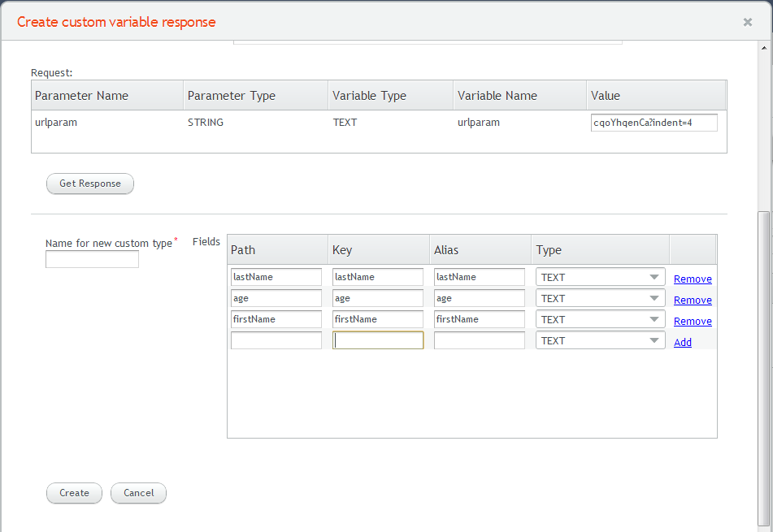Image resolution: width=773 pixels, height=532 pixels.
Task: Close the custom variable response dialog
Action: pos(747,22)
